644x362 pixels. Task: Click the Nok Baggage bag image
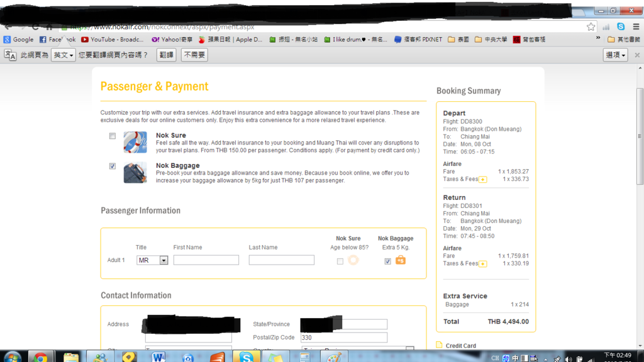pyautogui.click(x=135, y=172)
